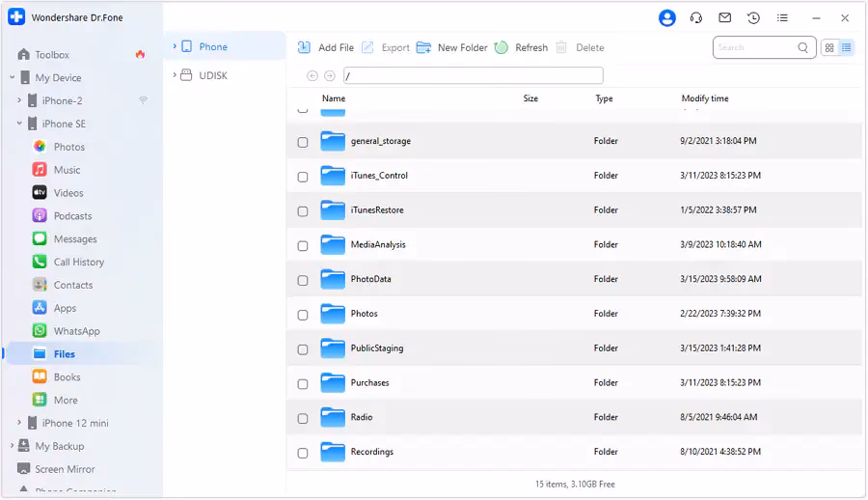The image size is (868, 500).
Task: Click the iPhone-2 Wi-Fi indicator
Action: coord(144,100)
